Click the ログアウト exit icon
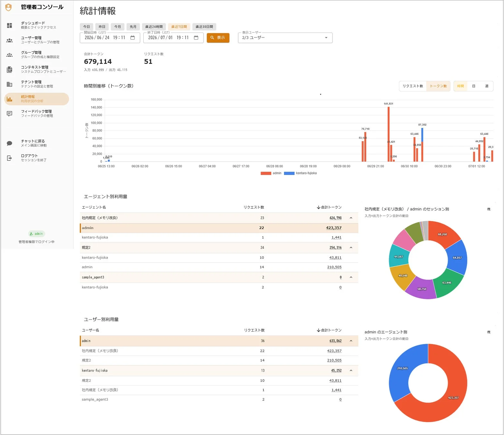Screen dimensions: 504x435 (x=9, y=158)
